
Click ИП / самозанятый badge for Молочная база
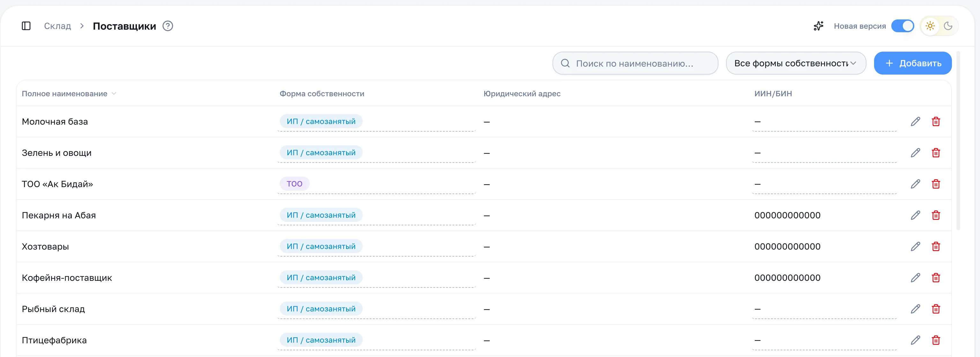coord(321,121)
